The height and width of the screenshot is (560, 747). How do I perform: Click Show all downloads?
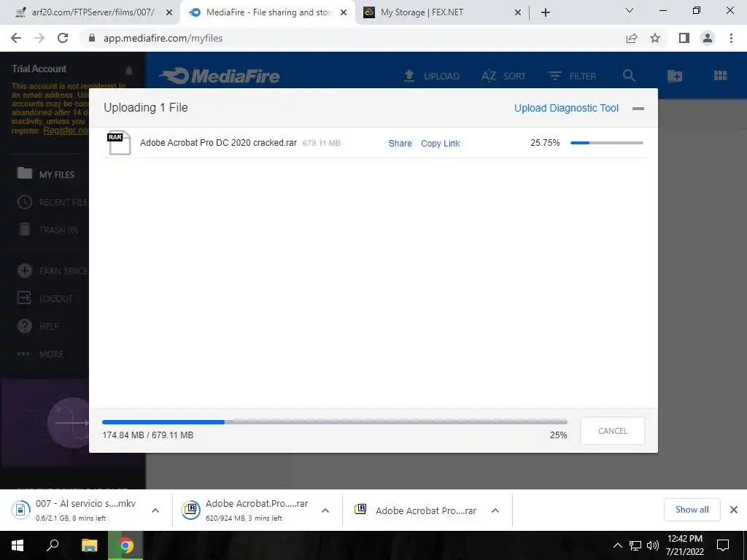tap(692, 510)
